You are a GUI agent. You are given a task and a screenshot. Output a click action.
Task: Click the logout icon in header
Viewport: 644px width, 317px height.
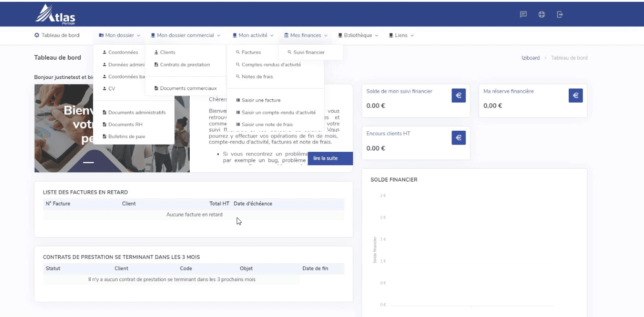point(560,14)
